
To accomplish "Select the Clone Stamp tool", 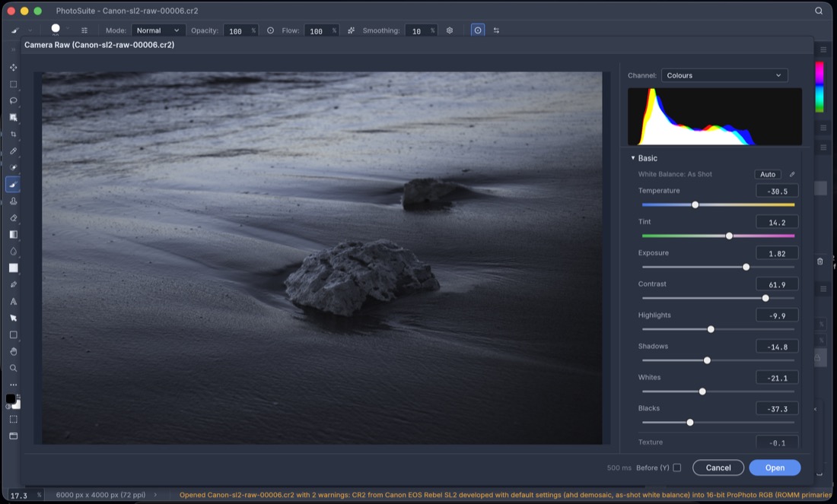I will (14, 201).
